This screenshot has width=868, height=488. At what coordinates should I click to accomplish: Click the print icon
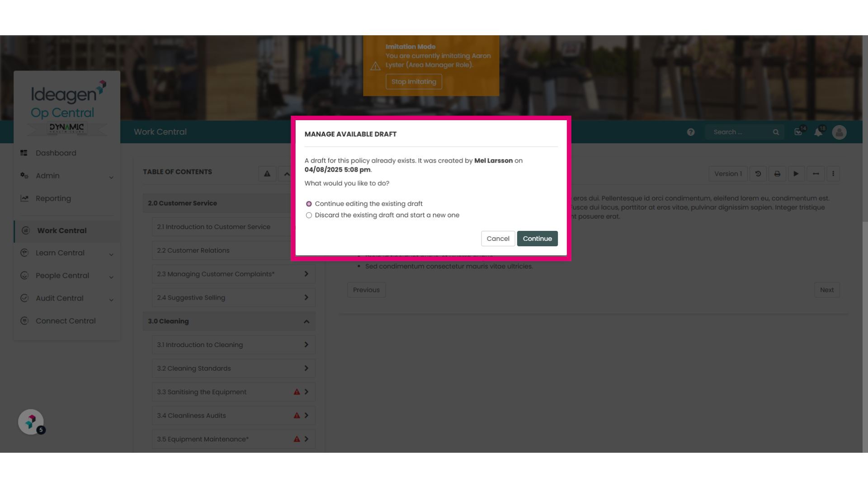tap(777, 174)
